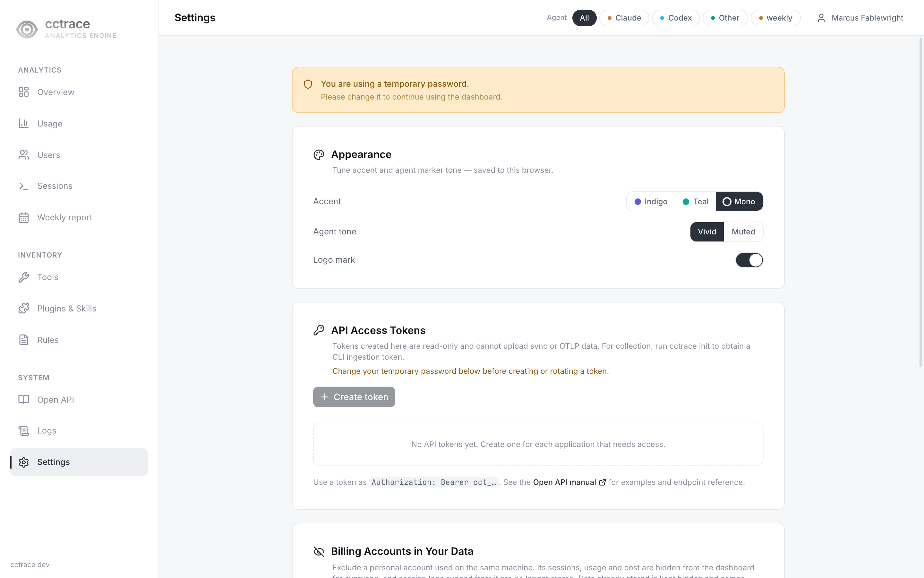The height and width of the screenshot is (578, 924).
Task: Filter agents by Codex
Action: click(676, 18)
